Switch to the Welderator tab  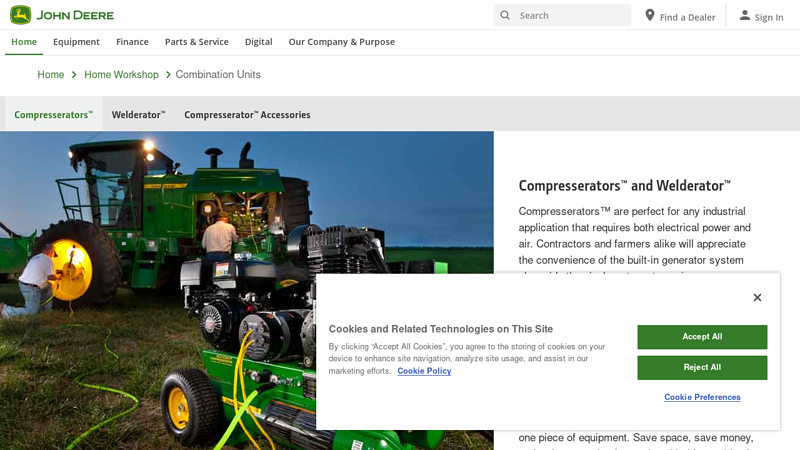pos(138,115)
